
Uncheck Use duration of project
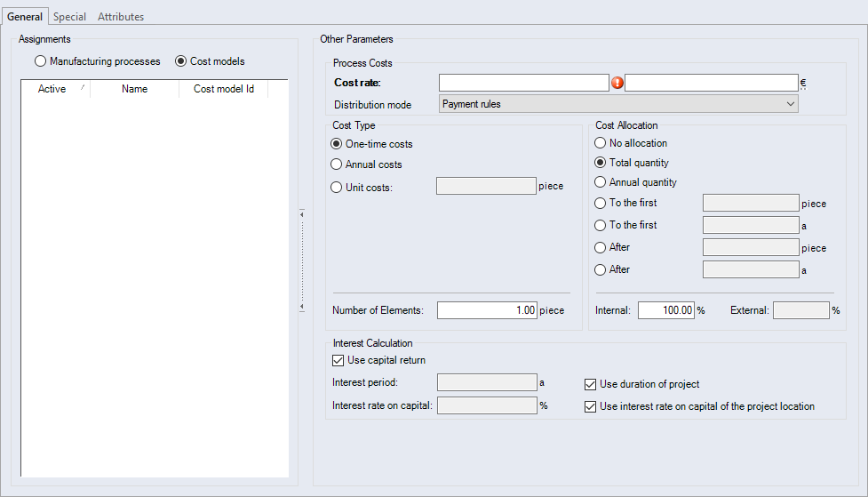[591, 384]
